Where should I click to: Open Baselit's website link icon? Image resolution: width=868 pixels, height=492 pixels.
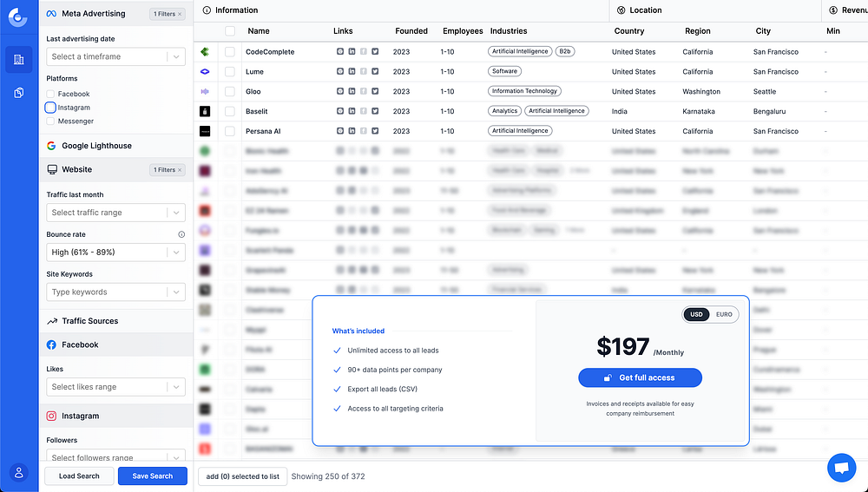coord(340,111)
